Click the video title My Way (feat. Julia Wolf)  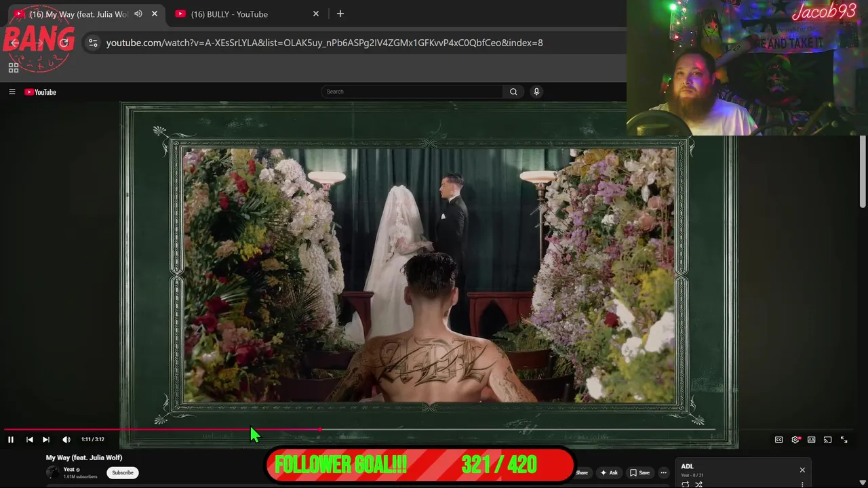(x=84, y=457)
